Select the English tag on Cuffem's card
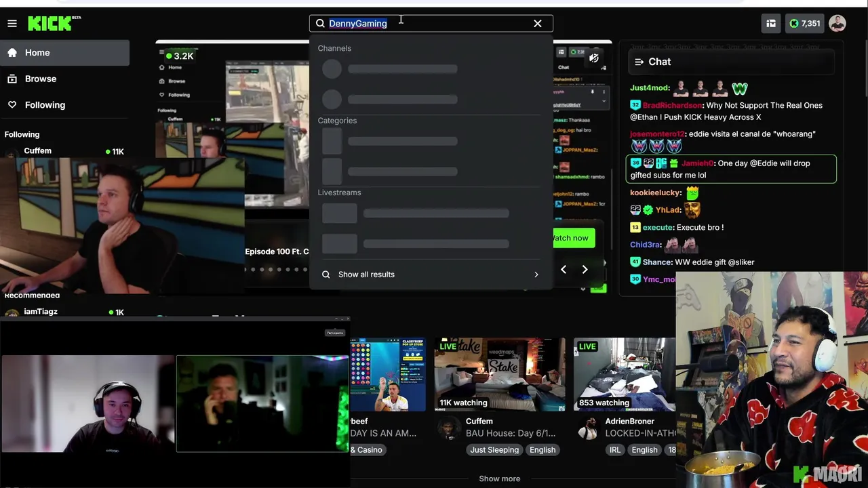868x488 pixels. click(x=542, y=450)
